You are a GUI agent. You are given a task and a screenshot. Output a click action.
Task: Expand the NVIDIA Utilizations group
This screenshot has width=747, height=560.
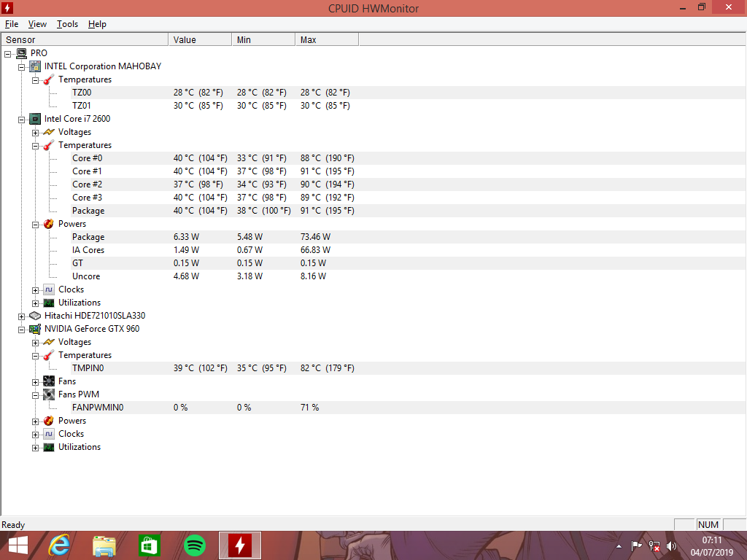(35, 448)
